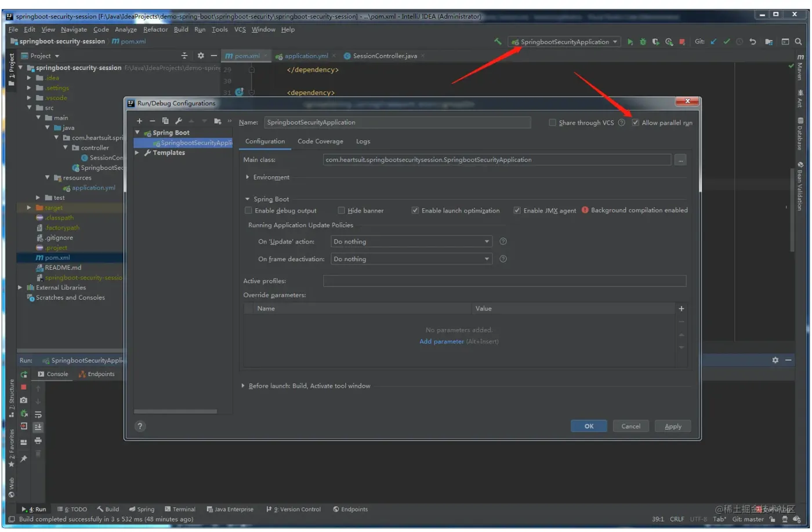
Task: Expand the Environment section
Action: pyautogui.click(x=248, y=177)
